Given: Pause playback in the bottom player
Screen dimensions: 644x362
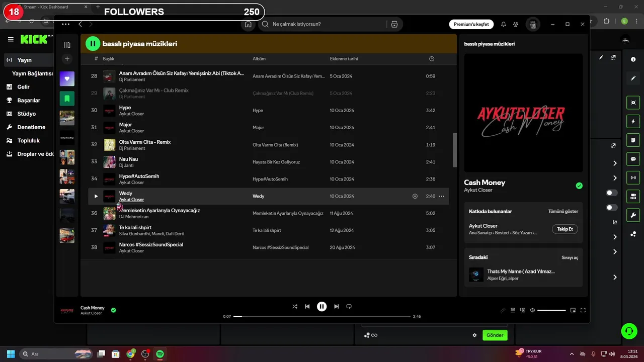Looking at the screenshot, I should pyautogui.click(x=321, y=306).
